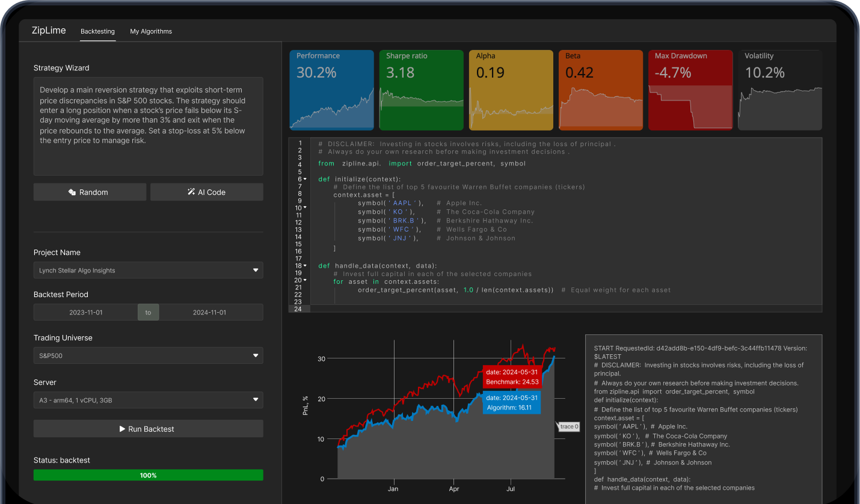Expand the Trading Universe S&P500 dropdown

click(x=148, y=355)
